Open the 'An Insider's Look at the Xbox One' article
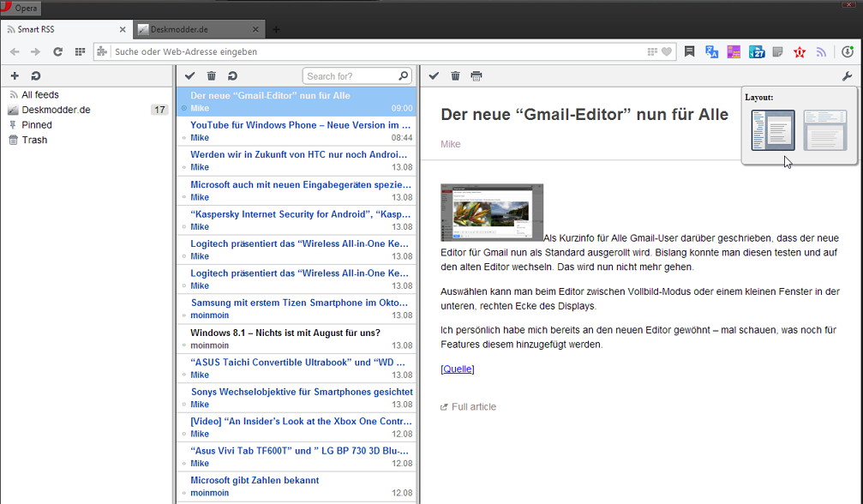The image size is (863, 504). 297,427
